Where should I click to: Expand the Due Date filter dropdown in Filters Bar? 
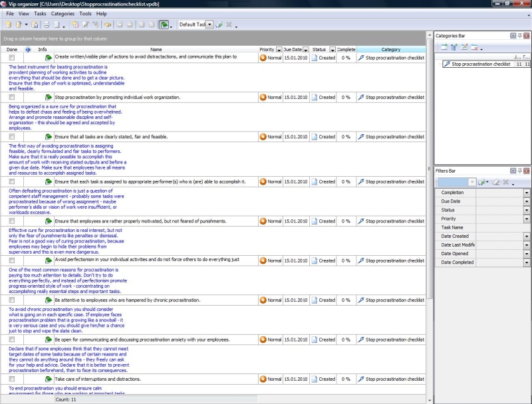527,201
